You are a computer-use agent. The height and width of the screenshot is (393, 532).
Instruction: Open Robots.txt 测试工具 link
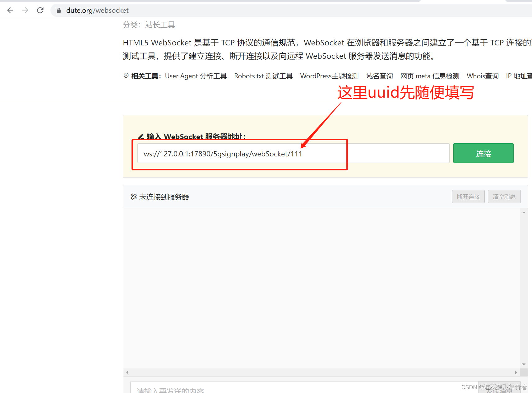pyautogui.click(x=263, y=76)
